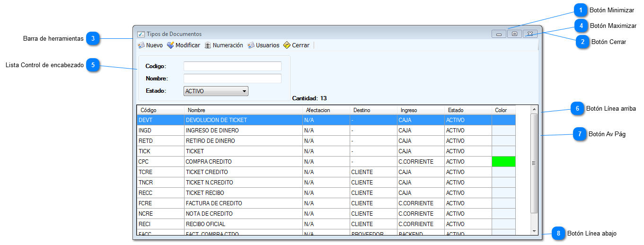Click the RECI code cell
This screenshot has height=245, width=644.
point(160,224)
